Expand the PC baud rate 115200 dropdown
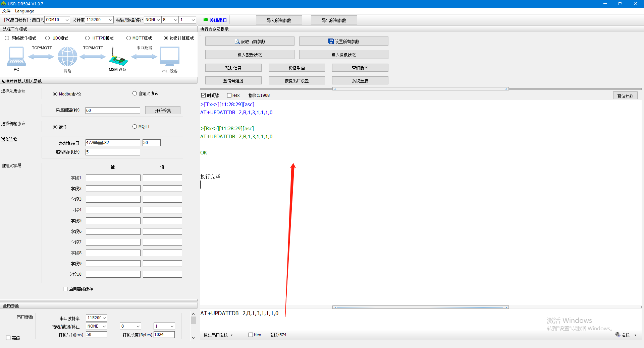This screenshot has width=644, height=348. click(x=110, y=20)
